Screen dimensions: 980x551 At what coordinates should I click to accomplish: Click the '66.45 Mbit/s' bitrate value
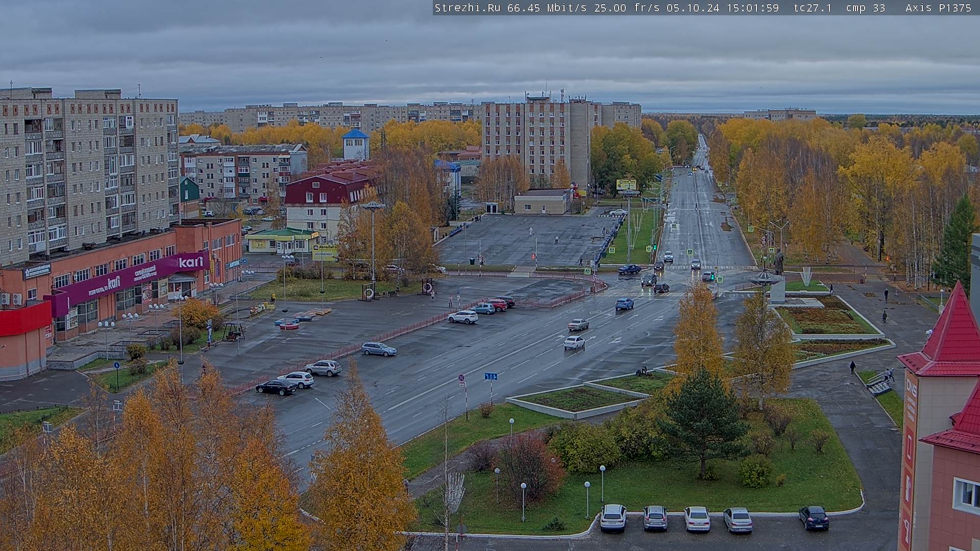pyautogui.click(x=547, y=8)
